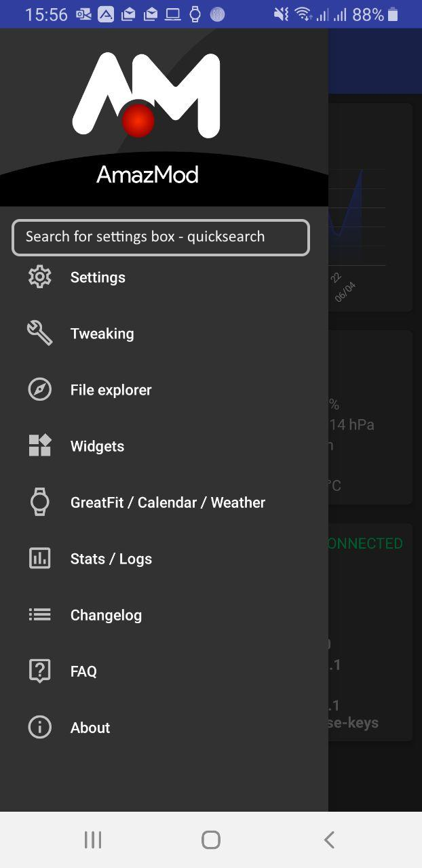Tap the Recent apps button

(92, 839)
